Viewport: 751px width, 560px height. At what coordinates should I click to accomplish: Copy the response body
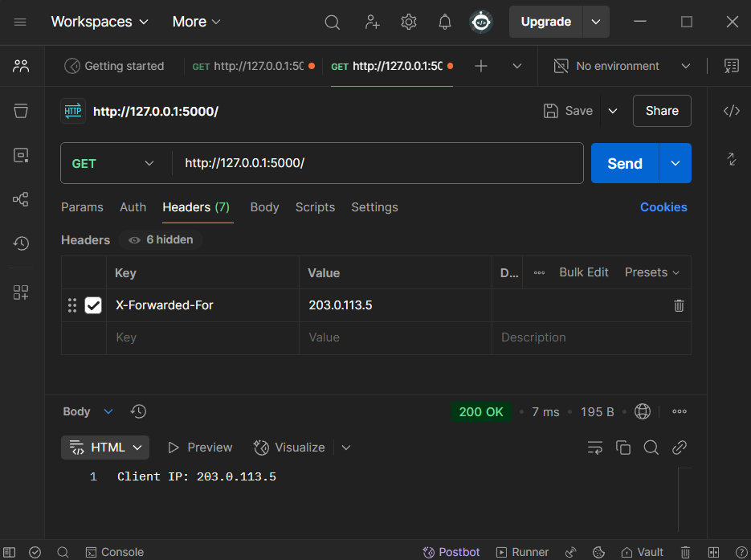click(622, 448)
